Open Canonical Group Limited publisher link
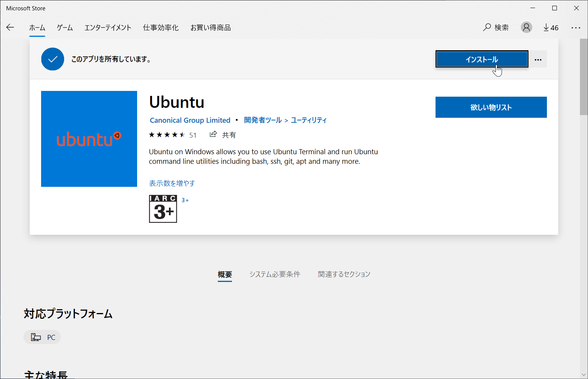588x379 pixels. [x=190, y=120]
